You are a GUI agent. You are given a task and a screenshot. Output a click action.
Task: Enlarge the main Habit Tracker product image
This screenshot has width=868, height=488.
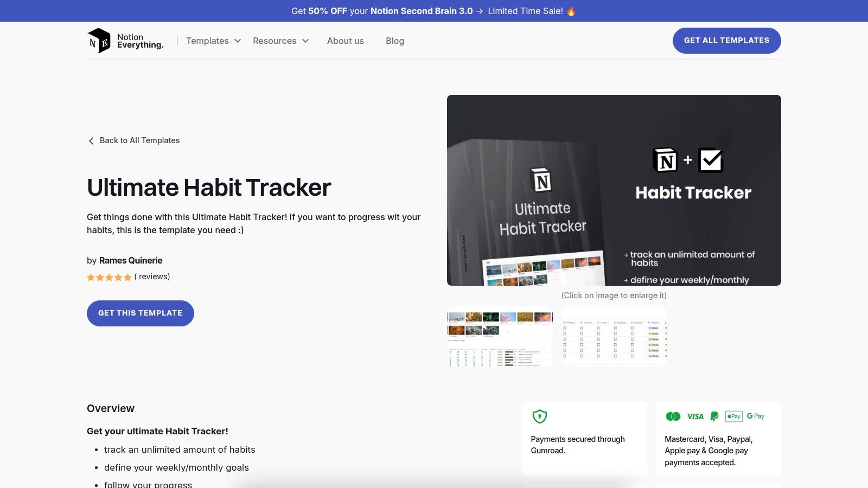614,190
